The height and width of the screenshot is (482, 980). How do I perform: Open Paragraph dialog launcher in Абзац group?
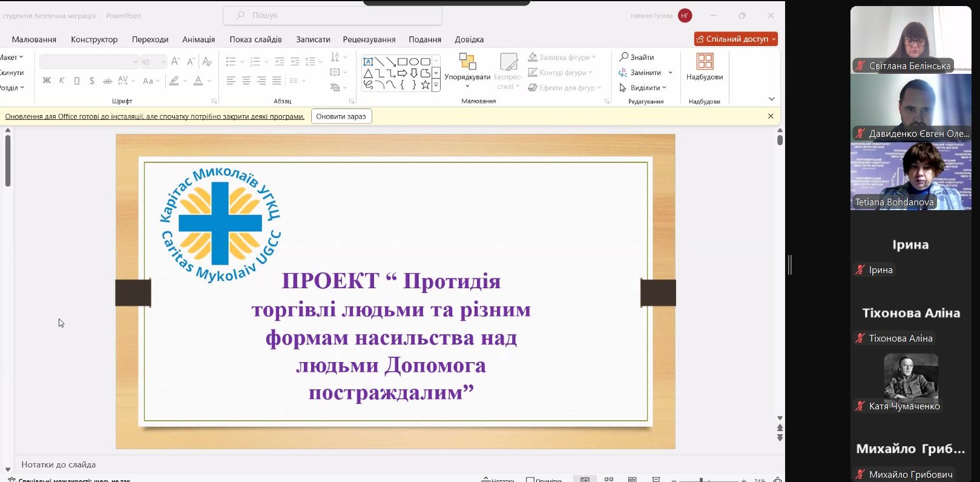pos(352,101)
